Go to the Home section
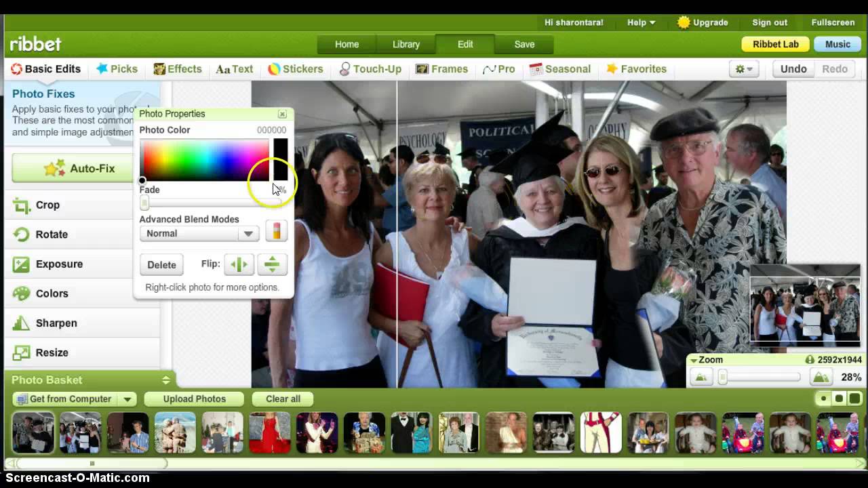868x488 pixels. (347, 44)
